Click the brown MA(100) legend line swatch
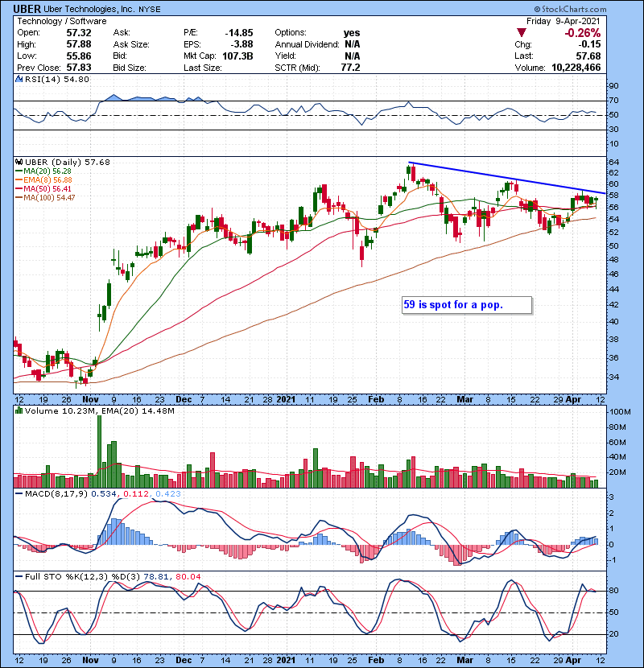 19,198
